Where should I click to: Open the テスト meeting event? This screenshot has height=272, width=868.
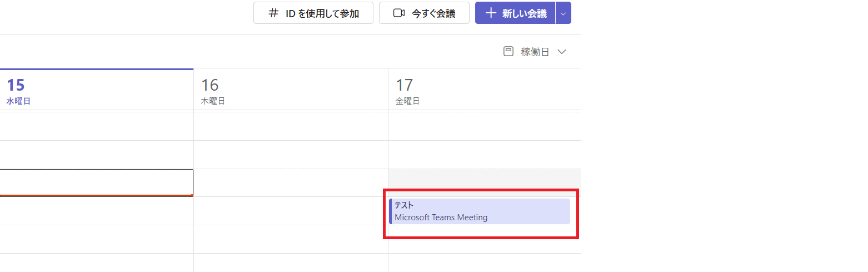tap(480, 211)
